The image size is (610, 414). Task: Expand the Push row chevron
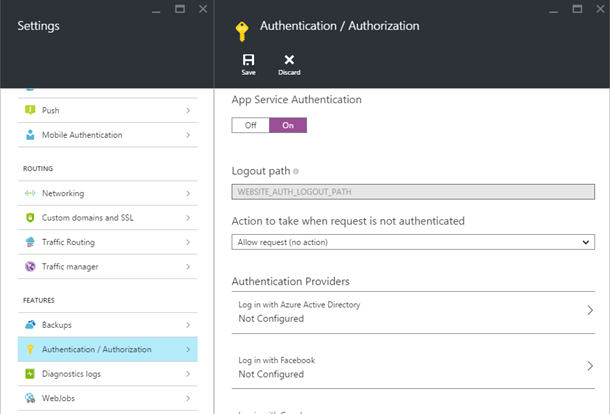(188, 111)
